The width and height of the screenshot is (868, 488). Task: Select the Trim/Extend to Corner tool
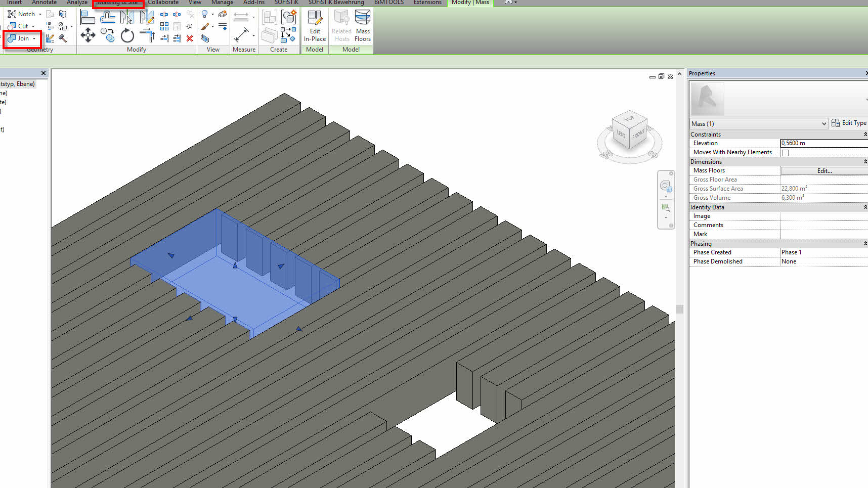147,35
